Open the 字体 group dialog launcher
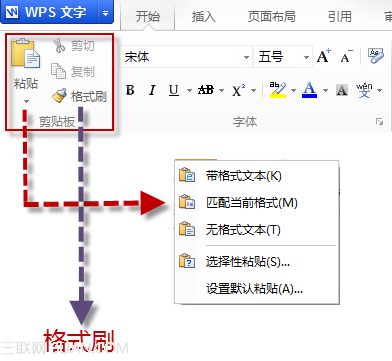Image resolution: width=392 pixels, height=361 pixels. tap(379, 121)
